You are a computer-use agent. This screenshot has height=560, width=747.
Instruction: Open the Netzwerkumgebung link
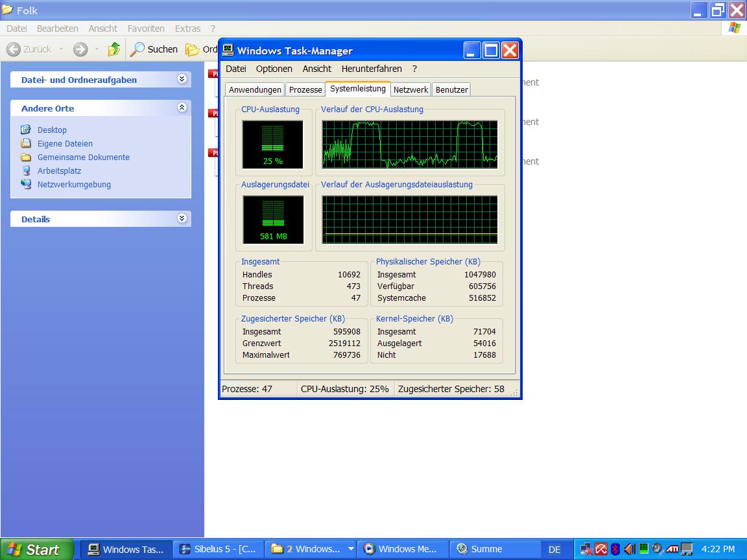coord(74,184)
